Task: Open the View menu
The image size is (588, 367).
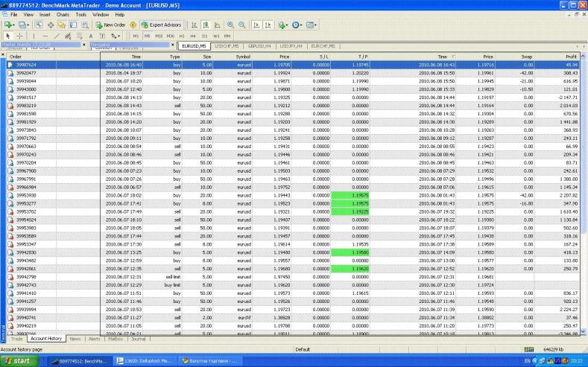Action: [x=28, y=15]
